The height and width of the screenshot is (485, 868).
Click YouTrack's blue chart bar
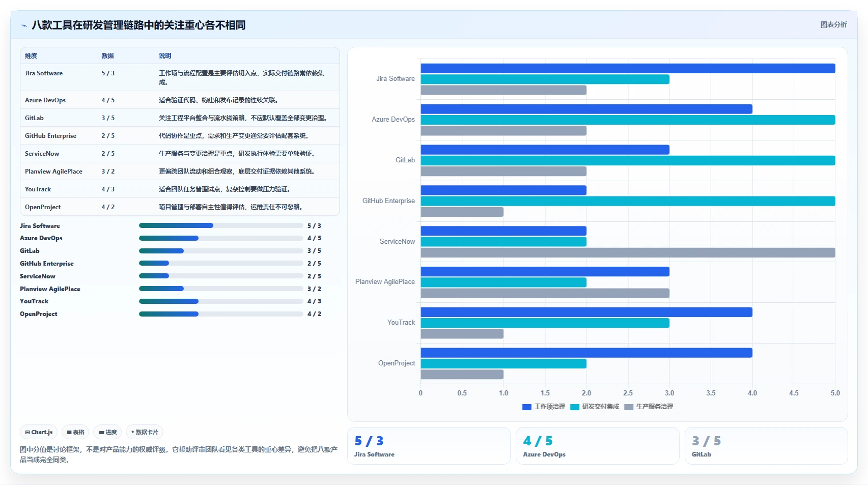coord(586,312)
